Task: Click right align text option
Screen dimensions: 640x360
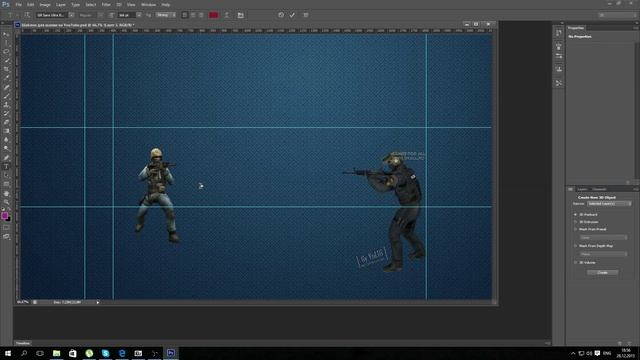Action: (x=201, y=15)
